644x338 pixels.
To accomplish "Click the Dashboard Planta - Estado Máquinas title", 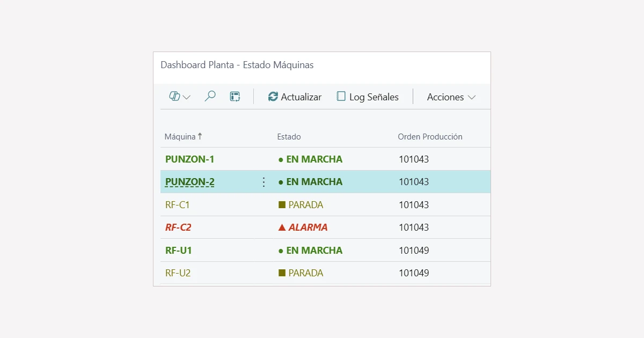I will pyautogui.click(x=237, y=65).
